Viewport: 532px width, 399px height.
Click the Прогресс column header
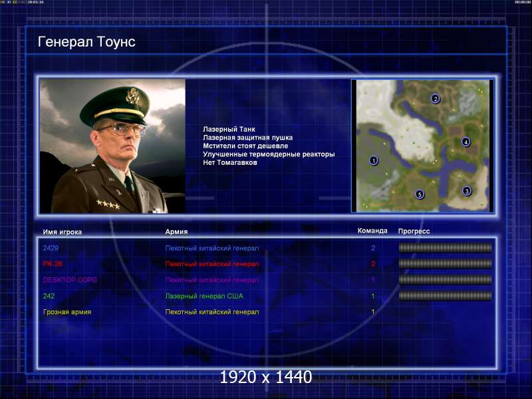(414, 231)
